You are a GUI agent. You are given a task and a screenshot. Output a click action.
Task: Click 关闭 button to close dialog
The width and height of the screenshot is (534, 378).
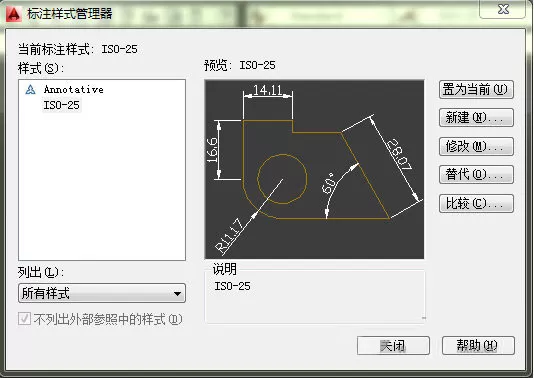point(393,346)
